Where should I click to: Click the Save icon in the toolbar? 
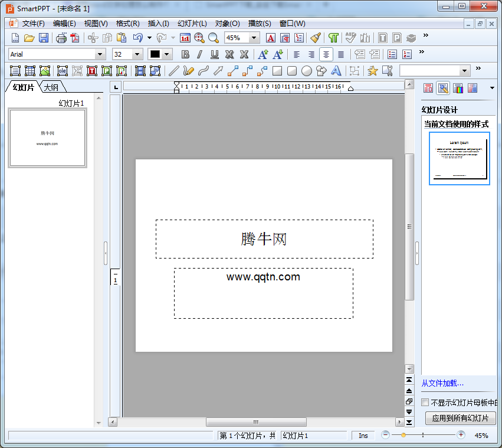tap(44, 38)
